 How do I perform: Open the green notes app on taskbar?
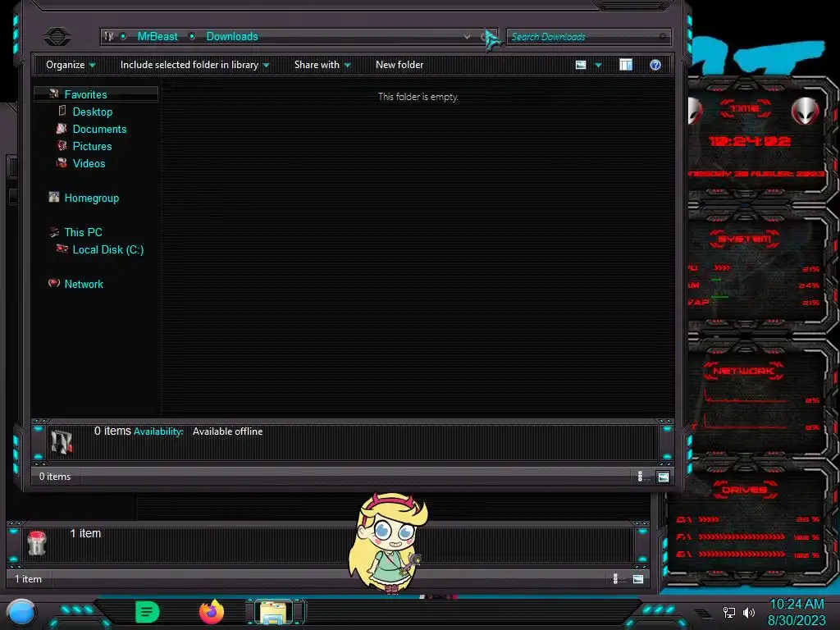click(x=148, y=612)
